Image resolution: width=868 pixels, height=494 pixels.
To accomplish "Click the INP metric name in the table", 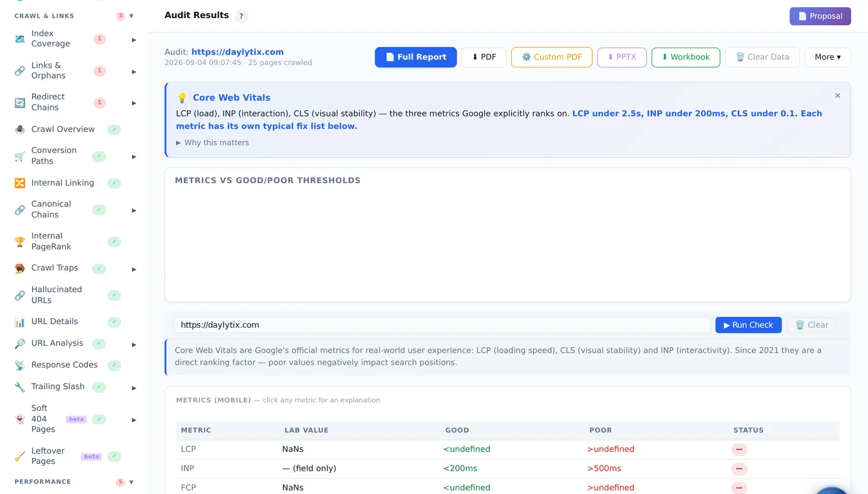I will [187, 469].
